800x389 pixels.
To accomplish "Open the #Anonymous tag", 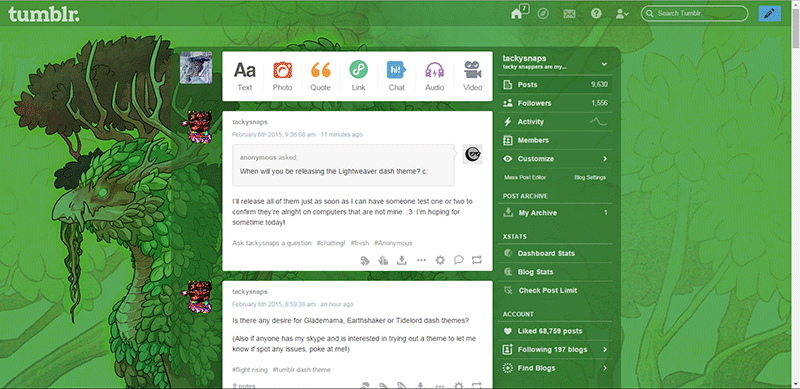I will [x=393, y=243].
